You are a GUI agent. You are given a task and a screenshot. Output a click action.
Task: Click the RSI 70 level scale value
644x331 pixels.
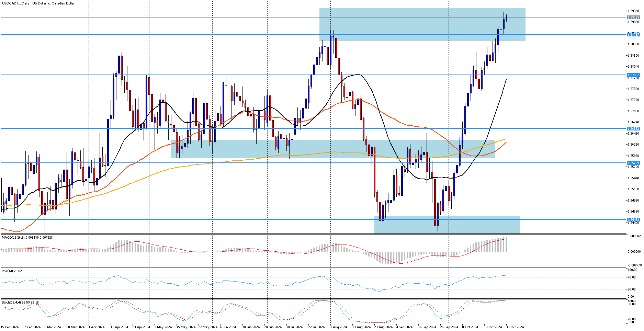coord(631,277)
